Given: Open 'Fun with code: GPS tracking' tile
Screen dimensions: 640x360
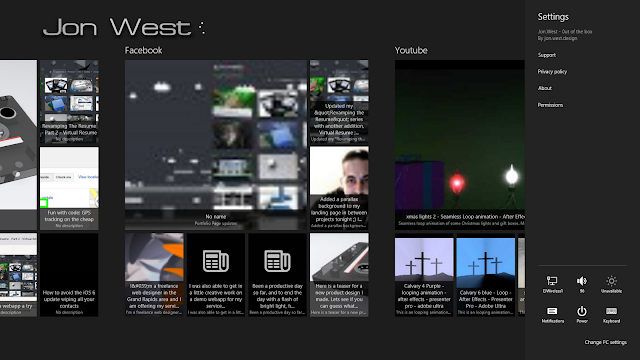Looking at the screenshot, I should click(69, 188).
